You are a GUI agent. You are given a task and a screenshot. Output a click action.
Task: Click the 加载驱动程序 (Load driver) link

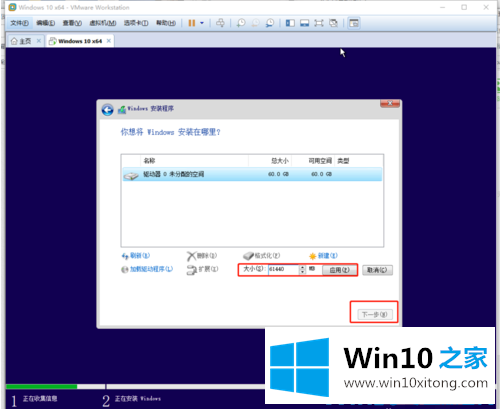pos(147,269)
